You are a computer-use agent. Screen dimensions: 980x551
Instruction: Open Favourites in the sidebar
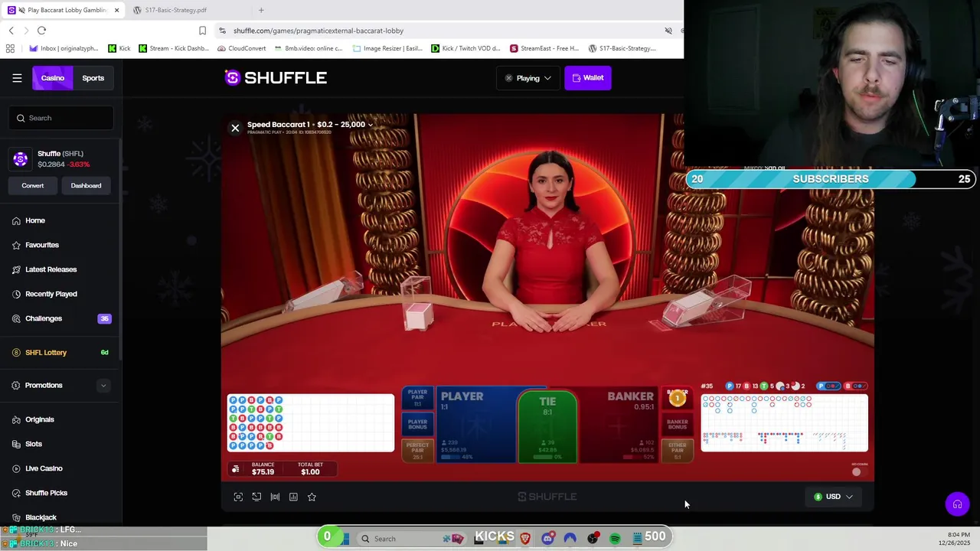pyautogui.click(x=42, y=245)
